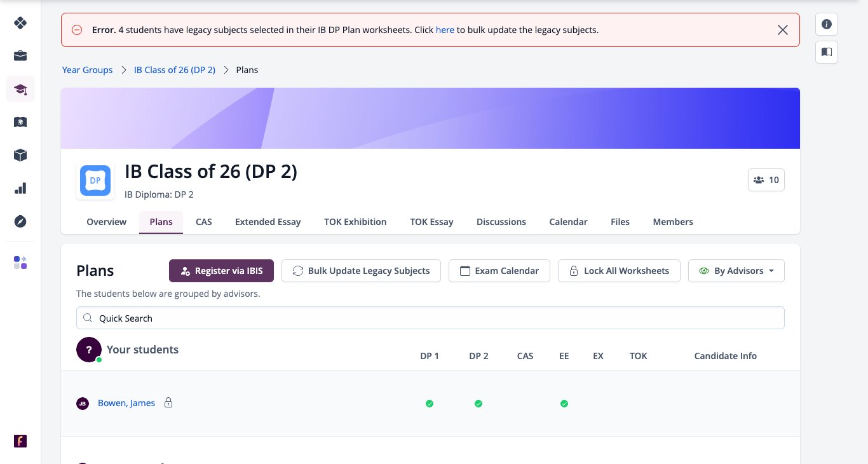Click Register via IBIS button
The height and width of the screenshot is (464, 868).
coord(221,271)
